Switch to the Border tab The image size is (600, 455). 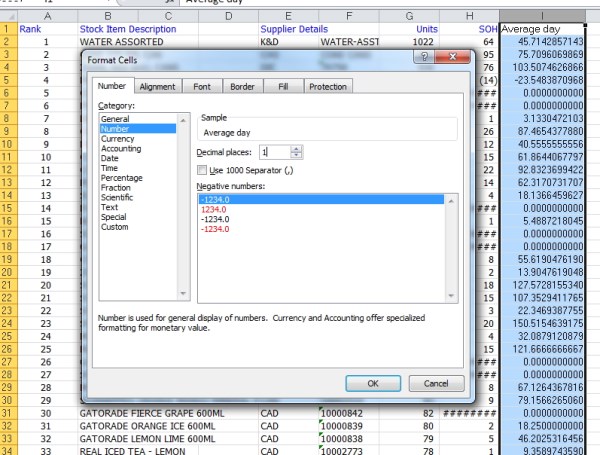tap(242, 86)
